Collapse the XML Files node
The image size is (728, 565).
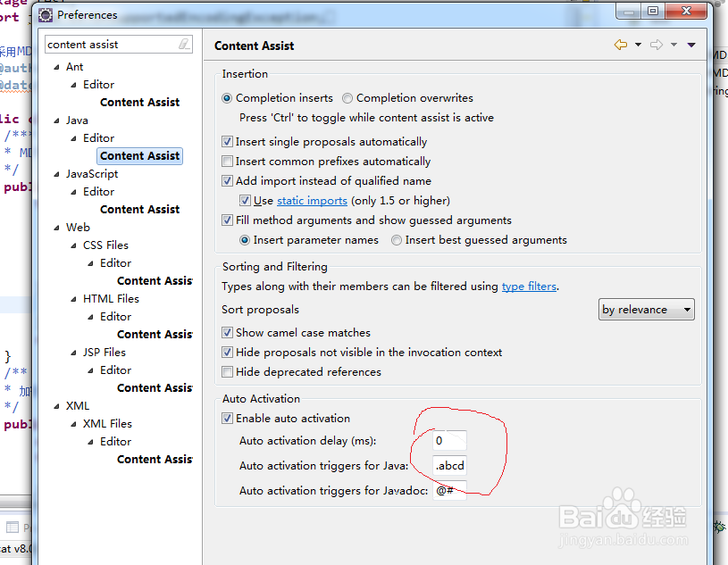tap(73, 424)
